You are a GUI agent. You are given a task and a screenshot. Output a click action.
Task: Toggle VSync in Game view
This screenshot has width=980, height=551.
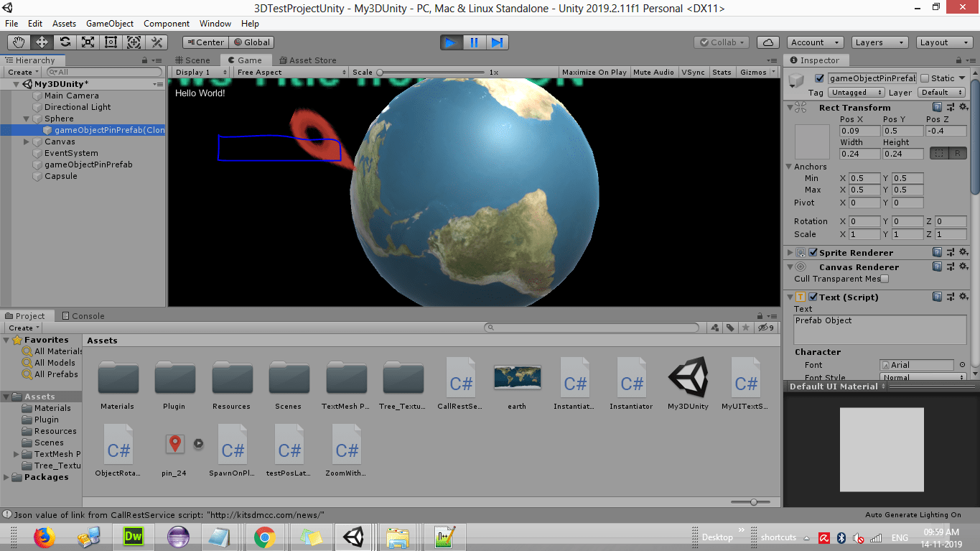coord(693,72)
